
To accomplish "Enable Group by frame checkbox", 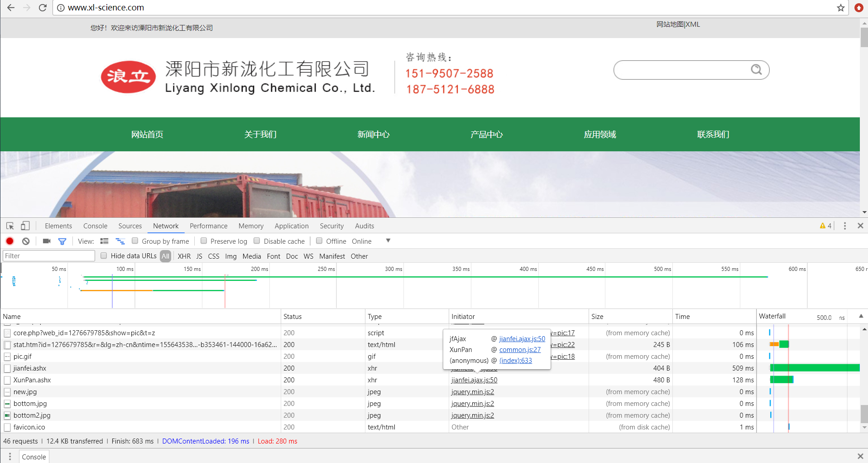I will click(x=135, y=241).
